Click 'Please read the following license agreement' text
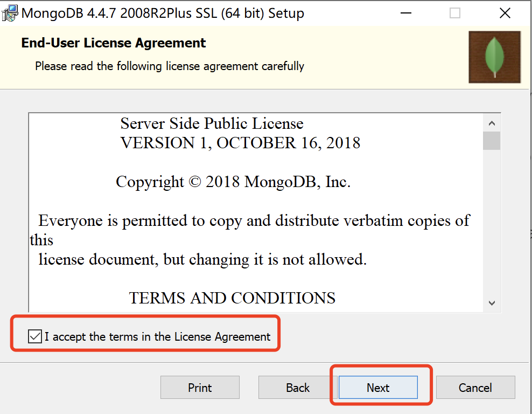Viewport: 532px width, 414px height. pyautogui.click(x=170, y=66)
